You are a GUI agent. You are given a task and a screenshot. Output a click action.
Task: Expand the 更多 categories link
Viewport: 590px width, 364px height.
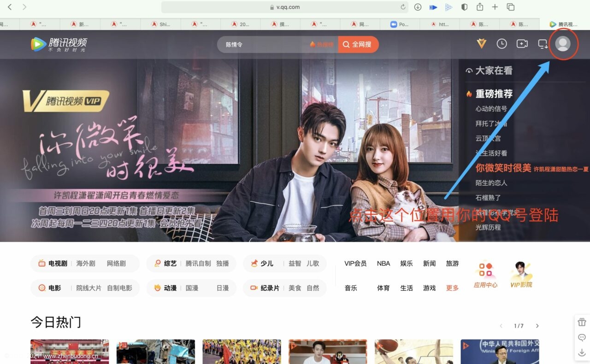pyautogui.click(x=452, y=288)
